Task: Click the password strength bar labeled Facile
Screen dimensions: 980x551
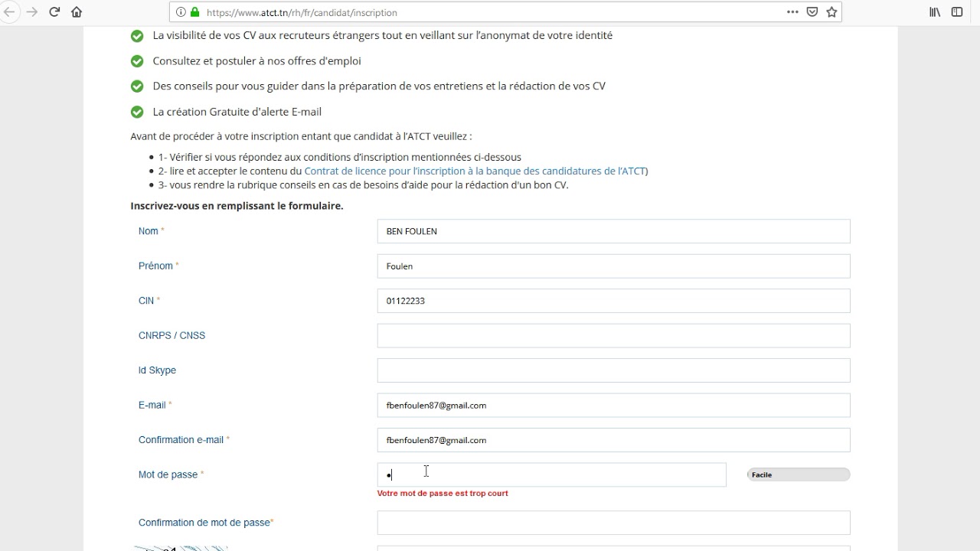Action: 799,474
